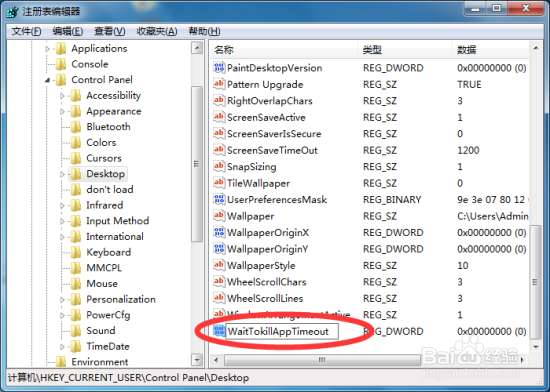Click the ScreenSaveActive string icon
Image resolution: width=550 pixels, height=392 pixels.
219,117
